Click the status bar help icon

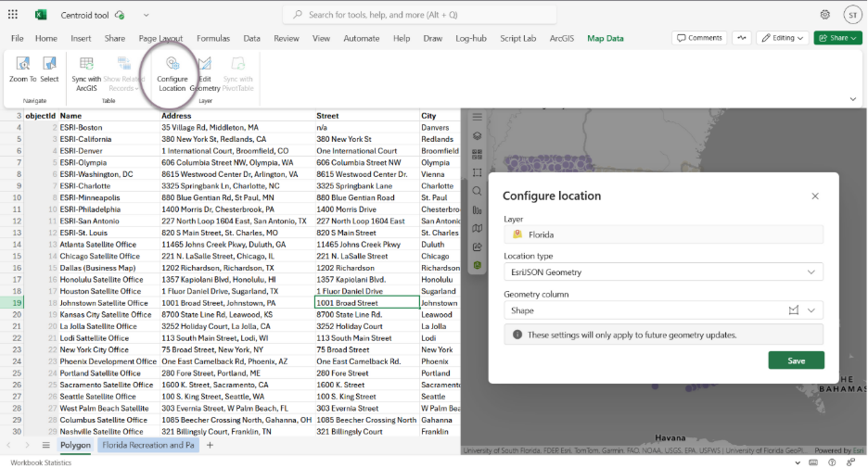click(x=832, y=462)
